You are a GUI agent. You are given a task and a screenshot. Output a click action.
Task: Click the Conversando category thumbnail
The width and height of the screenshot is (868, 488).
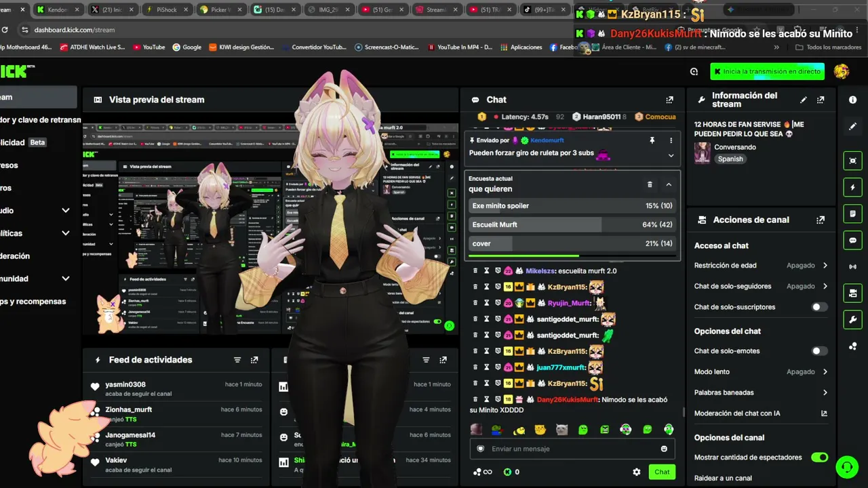click(702, 152)
